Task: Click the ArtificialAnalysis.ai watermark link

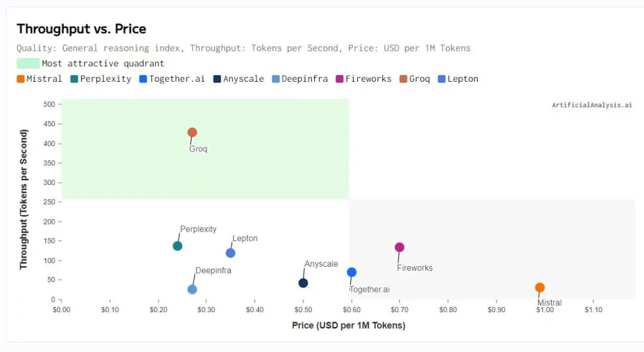Action: (x=592, y=105)
